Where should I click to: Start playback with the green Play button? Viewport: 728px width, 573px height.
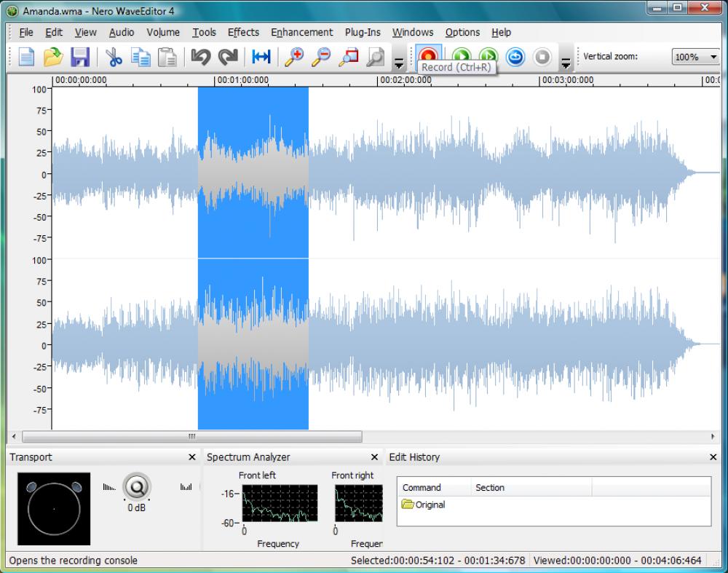tap(461, 57)
